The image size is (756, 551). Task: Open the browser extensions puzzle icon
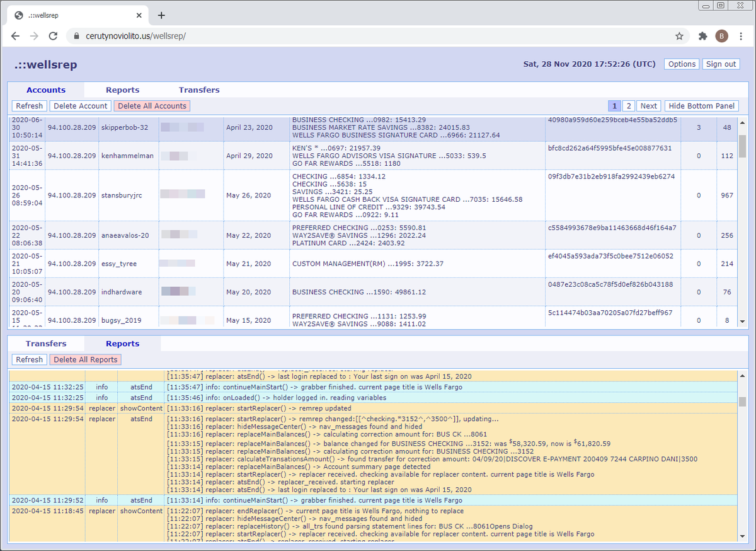click(x=702, y=36)
